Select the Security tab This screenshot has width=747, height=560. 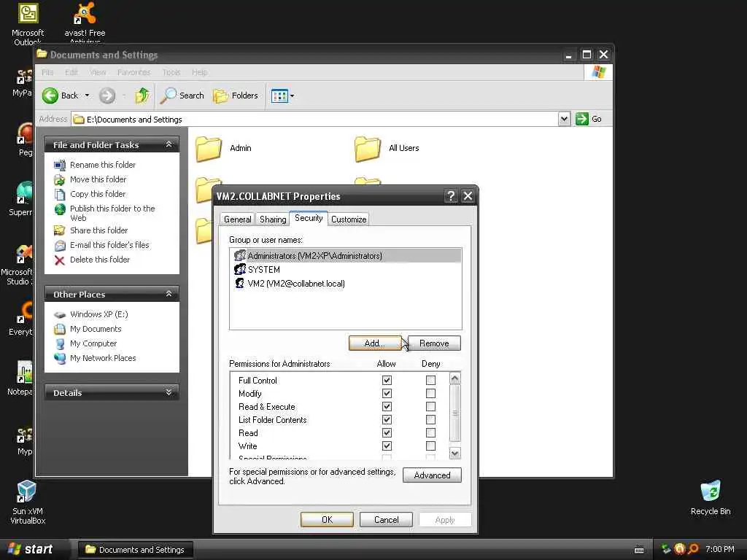pos(309,218)
